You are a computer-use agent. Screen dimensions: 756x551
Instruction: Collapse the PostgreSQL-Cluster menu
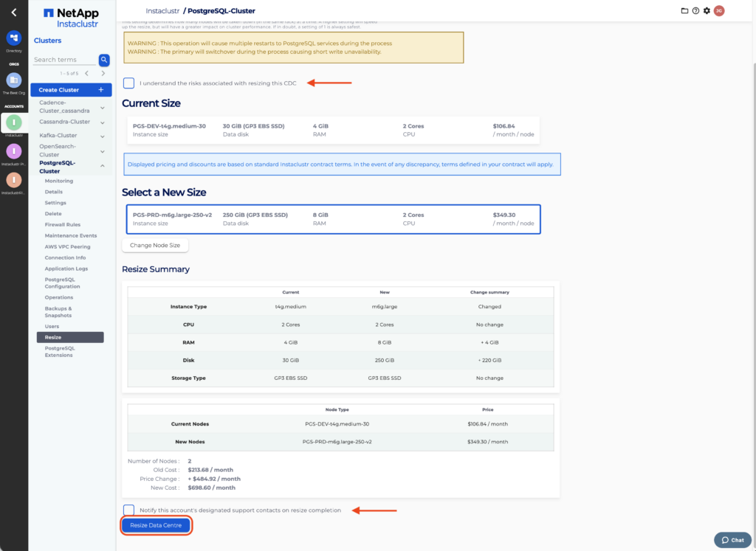[101, 164]
